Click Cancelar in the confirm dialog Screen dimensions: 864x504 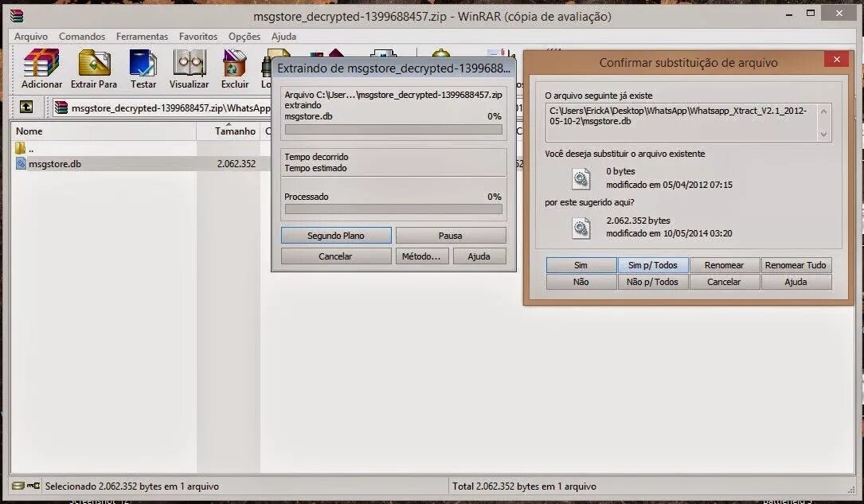[724, 282]
